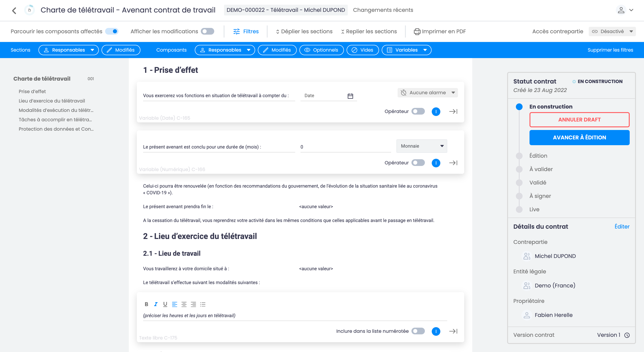644x352 pixels.
Task: Click the Éditer link in Détails du contrat
Action: [x=622, y=226]
